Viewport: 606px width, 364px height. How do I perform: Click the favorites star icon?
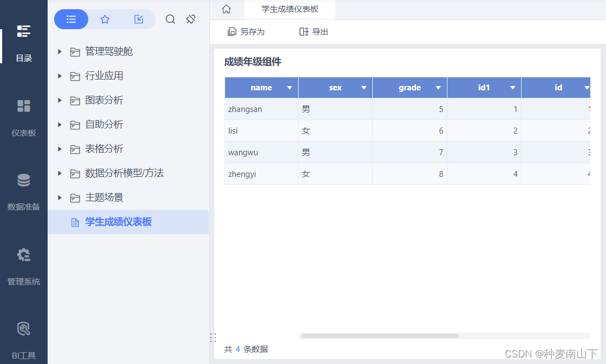[105, 19]
